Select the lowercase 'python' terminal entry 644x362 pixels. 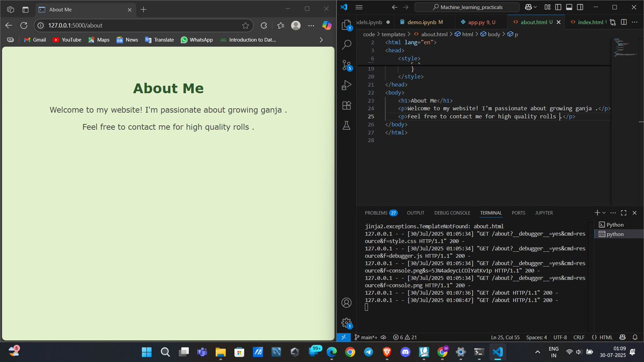[618, 234]
